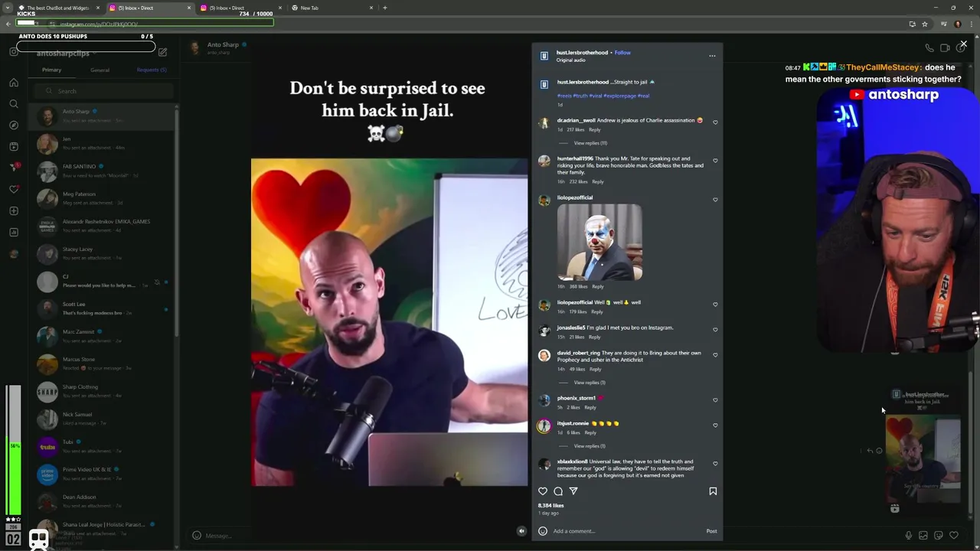Toggle video sound with the speaker icon
The image size is (980, 551).
tap(521, 531)
